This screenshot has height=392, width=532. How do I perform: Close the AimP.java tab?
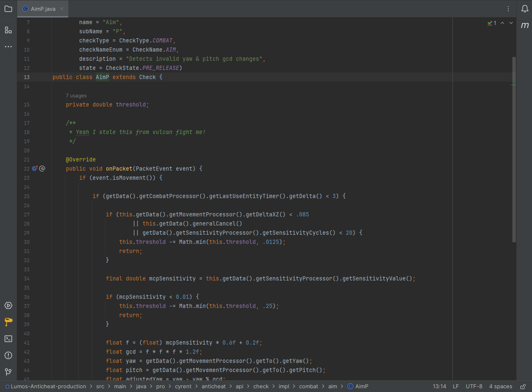click(62, 9)
